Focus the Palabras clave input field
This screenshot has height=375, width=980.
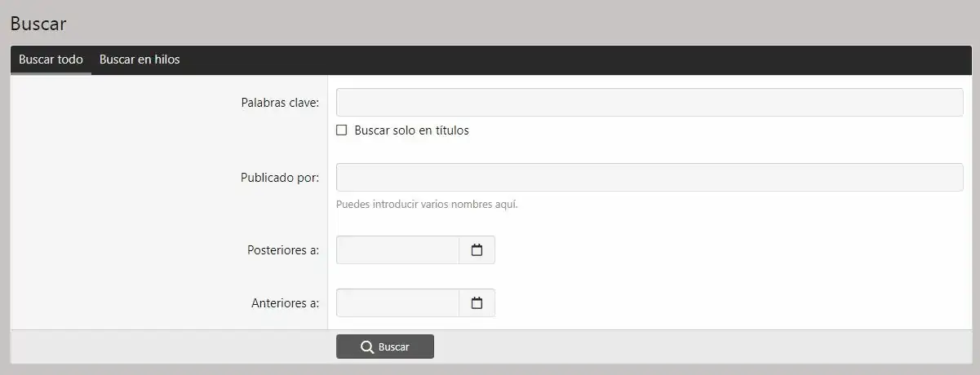[650, 103]
